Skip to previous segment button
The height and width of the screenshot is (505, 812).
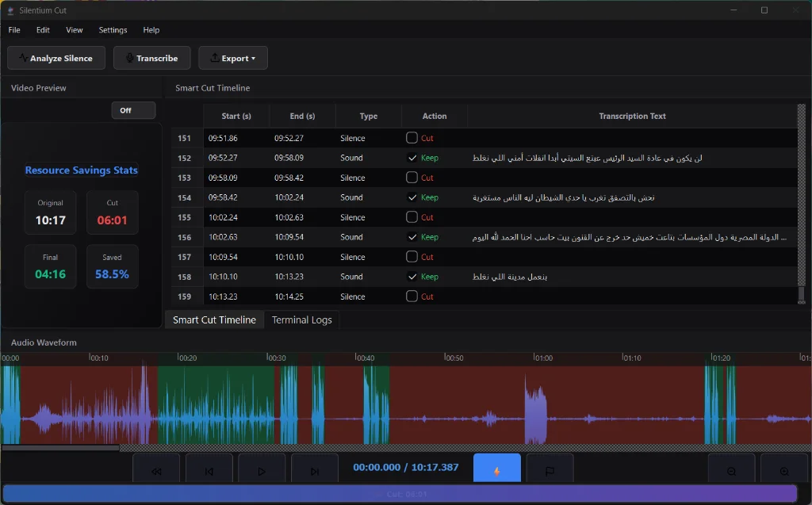(209, 470)
